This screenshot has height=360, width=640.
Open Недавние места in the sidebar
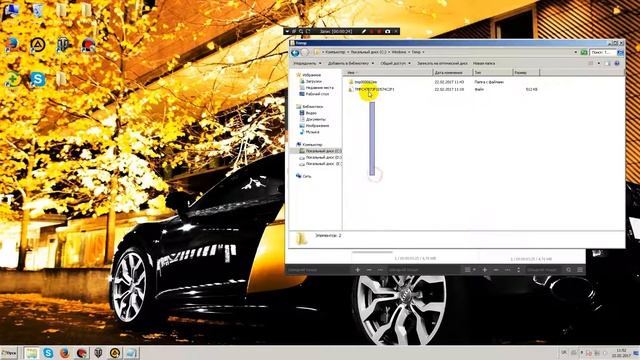click(320, 87)
